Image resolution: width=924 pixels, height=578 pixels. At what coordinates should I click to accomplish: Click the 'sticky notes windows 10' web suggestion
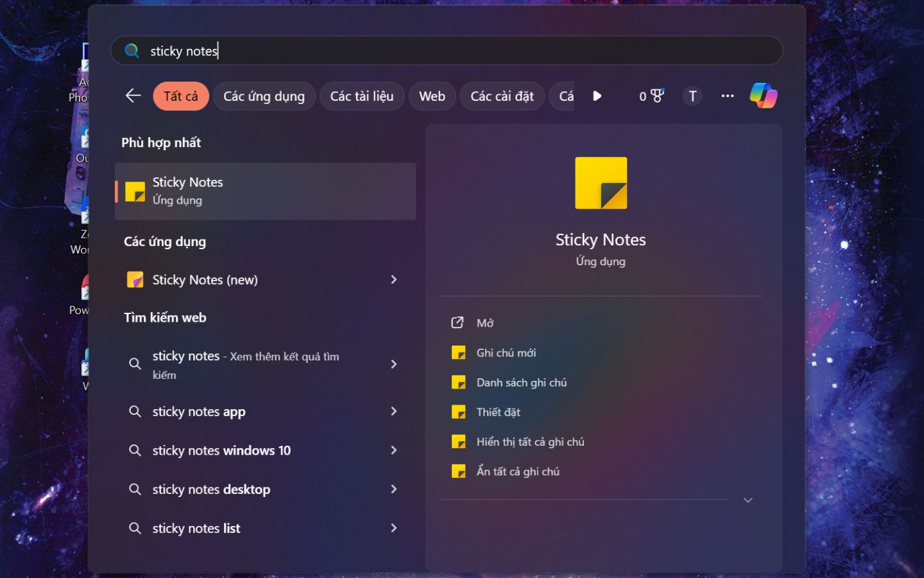click(221, 450)
